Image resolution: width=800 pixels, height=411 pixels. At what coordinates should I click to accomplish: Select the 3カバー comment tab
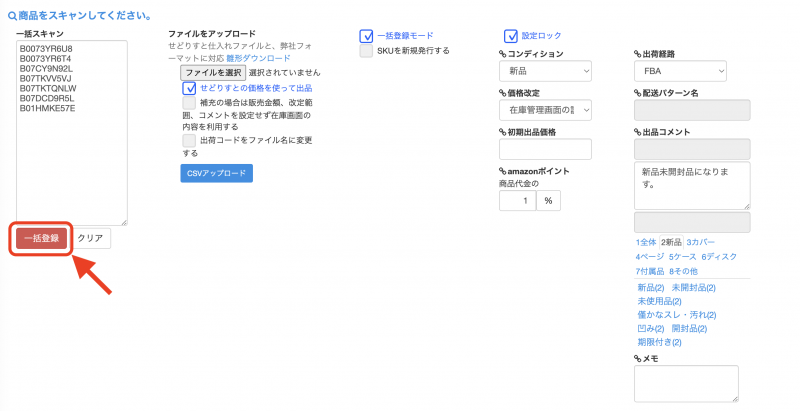coord(701,242)
